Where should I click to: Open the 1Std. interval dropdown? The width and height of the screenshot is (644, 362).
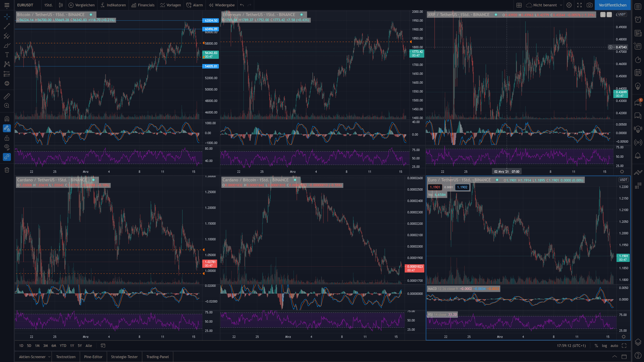point(48,5)
